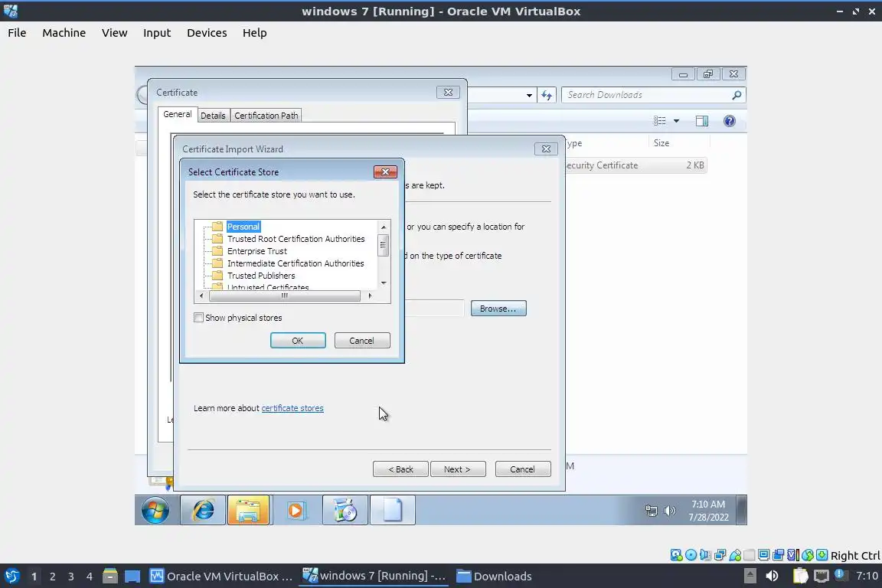The height and width of the screenshot is (588, 882).
Task: Open the Windows 7 Start menu orb
Action: click(x=155, y=511)
